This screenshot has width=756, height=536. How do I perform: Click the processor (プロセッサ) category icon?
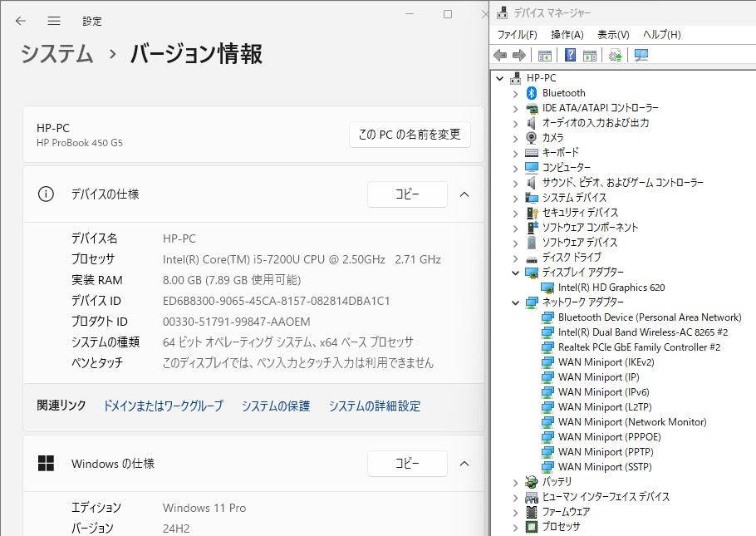pos(532,526)
